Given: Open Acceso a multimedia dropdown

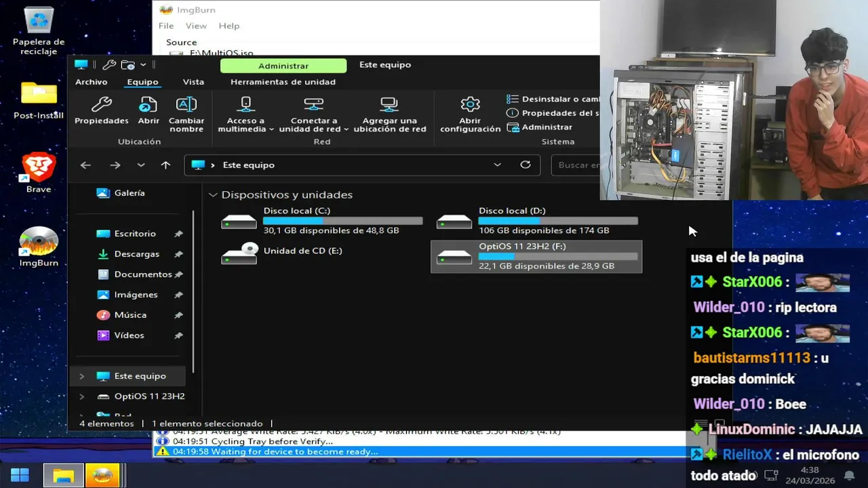Looking at the screenshot, I should tap(245, 114).
